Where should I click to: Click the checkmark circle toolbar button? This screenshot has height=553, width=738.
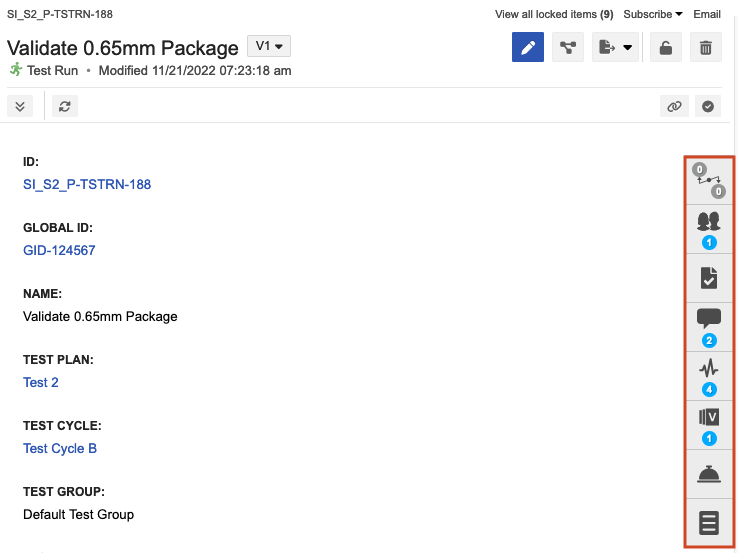(x=708, y=106)
